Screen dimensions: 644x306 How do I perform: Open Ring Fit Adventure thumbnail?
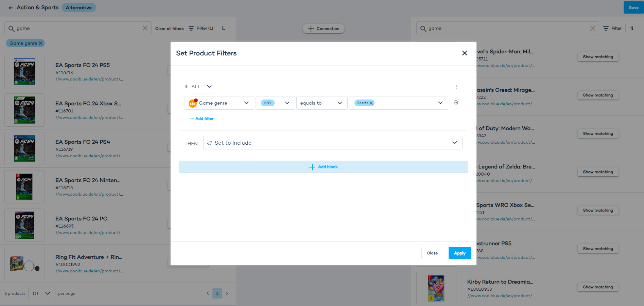click(x=24, y=264)
